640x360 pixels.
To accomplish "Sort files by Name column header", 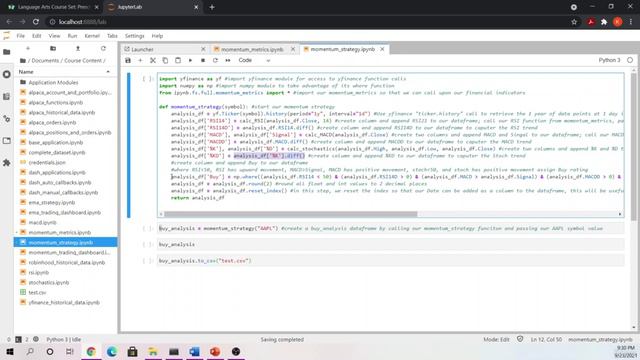I will 65,72.
